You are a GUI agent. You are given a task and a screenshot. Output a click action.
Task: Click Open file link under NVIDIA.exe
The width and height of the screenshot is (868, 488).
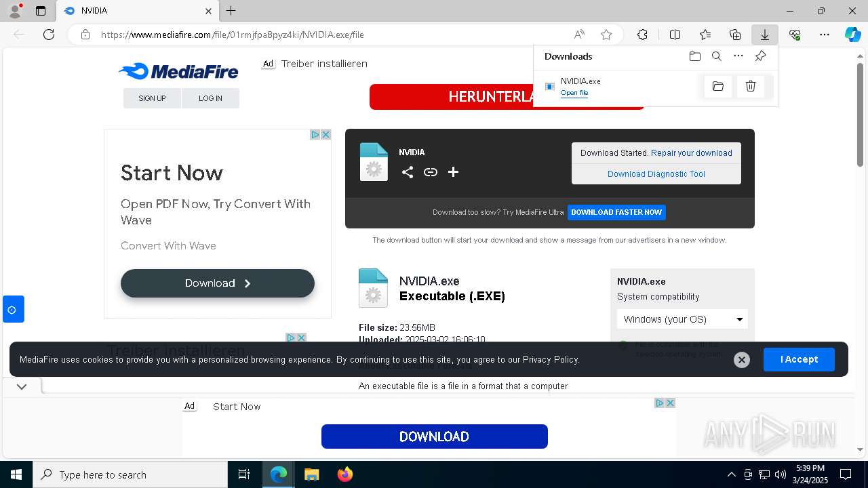pyautogui.click(x=574, y=93)
